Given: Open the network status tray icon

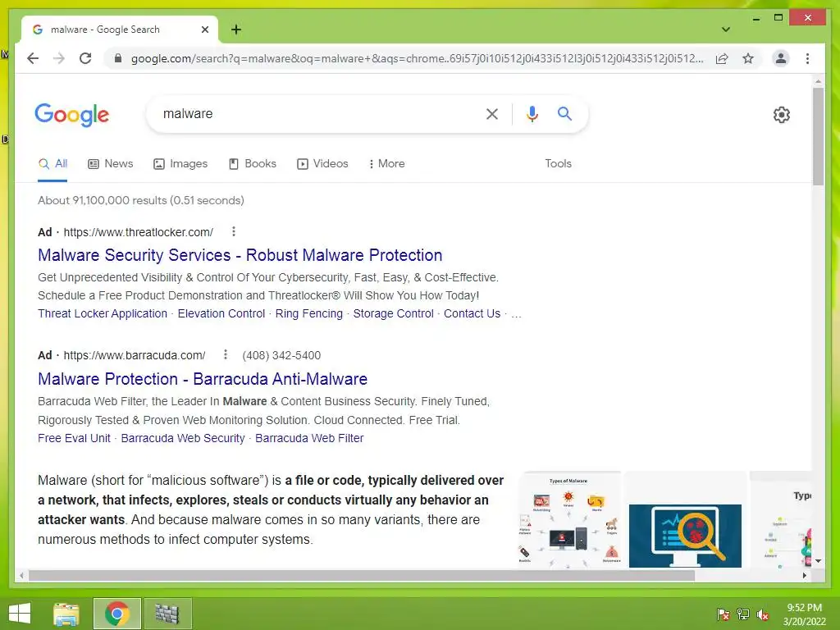Looking at the screenshot, I should [743, 614].
